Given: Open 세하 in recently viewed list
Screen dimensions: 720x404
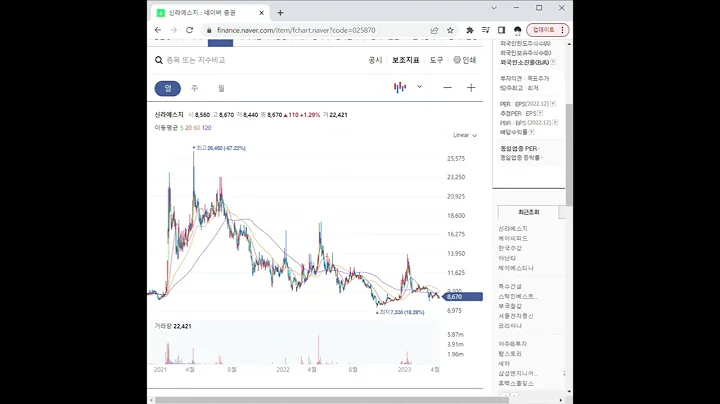Looking at the screenshot, I should [504, 364].
